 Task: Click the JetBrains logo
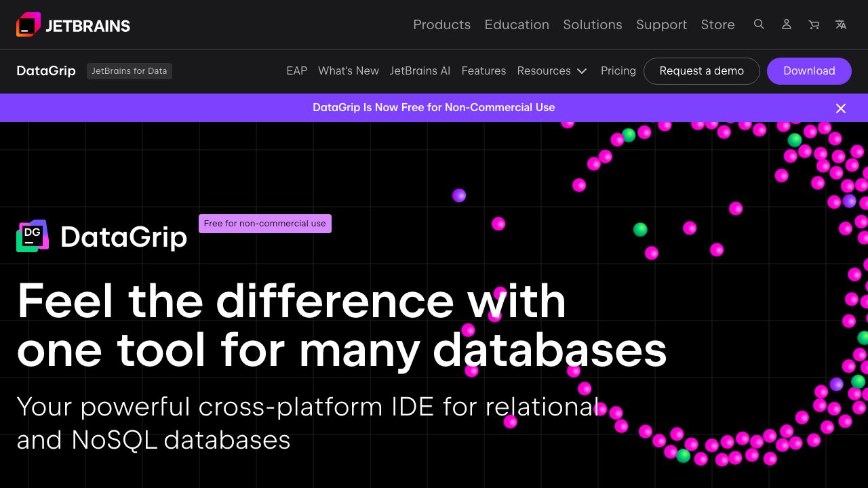tap(73, 25)
